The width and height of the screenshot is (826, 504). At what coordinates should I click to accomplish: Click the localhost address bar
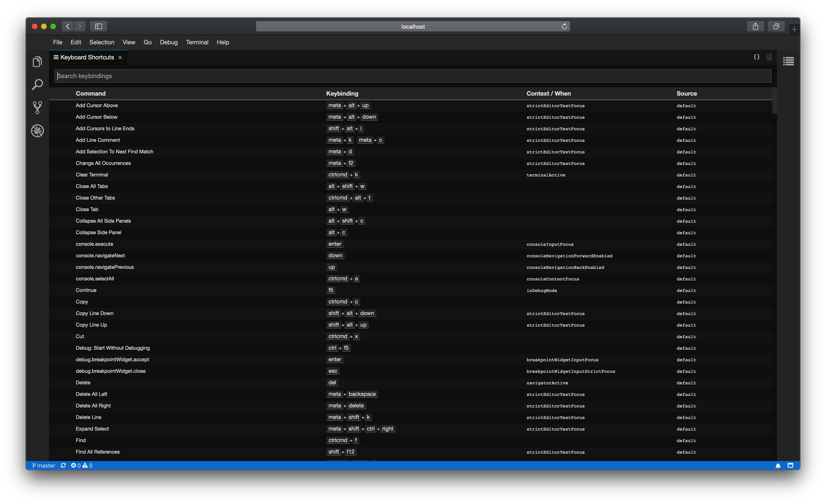tap(413, 27)
